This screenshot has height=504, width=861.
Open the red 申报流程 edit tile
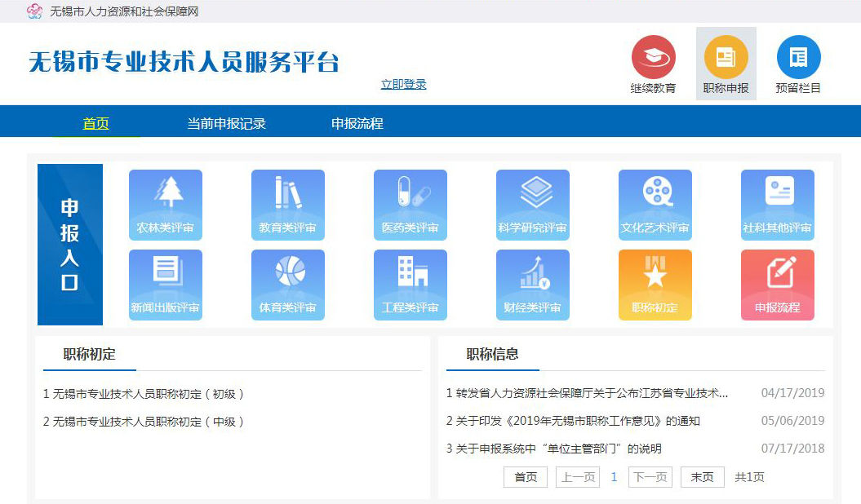coord(778,285)
